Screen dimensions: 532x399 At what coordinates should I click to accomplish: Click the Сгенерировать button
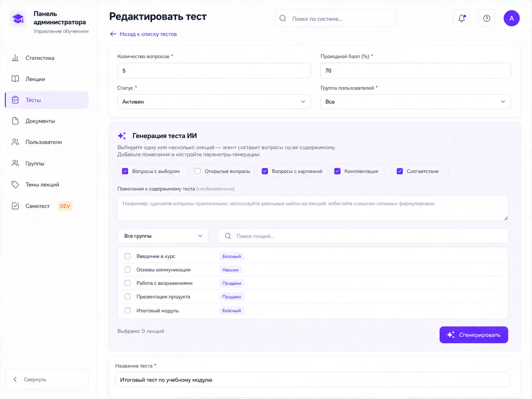[x=474, y=335]
